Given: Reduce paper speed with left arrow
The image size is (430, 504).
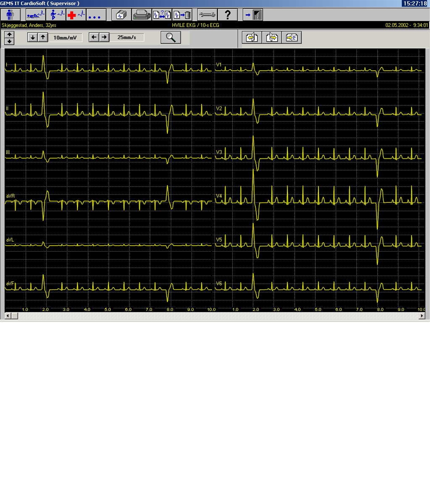Looking at the screenshot, I should tap(94, 37).
